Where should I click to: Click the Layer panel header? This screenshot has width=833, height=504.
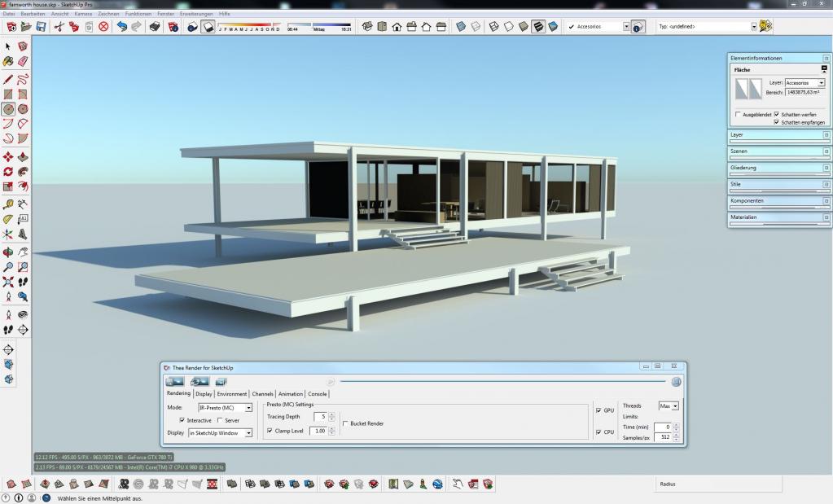click(x=778, y=135)
